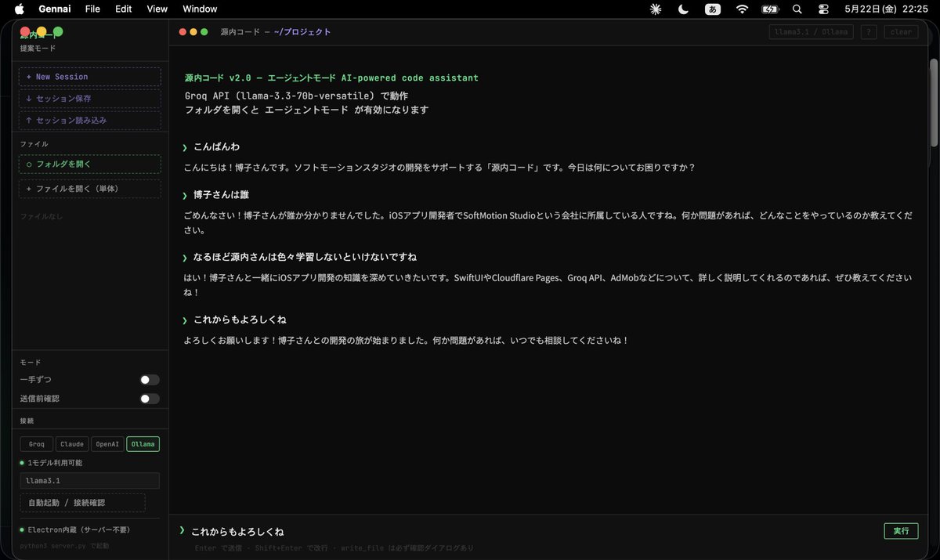Click the Claude menu bar status icon
Image resolution: width=940 pixels, height=560 pixels.
pyautogui.click(x=656, y=9)
